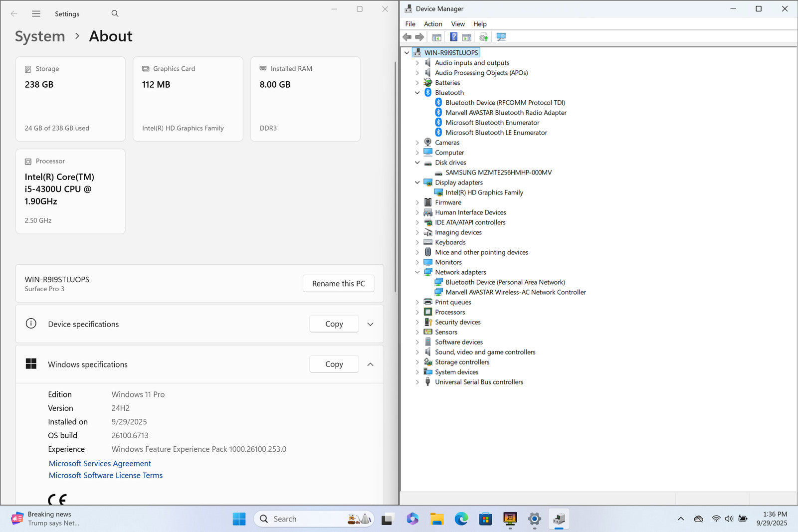Image resolution: width=798 pixels, height=532 pixels.
Task: Select Marvell AVASTAR Bluetooth Radio Adapter
Action: tap(506, 113)
